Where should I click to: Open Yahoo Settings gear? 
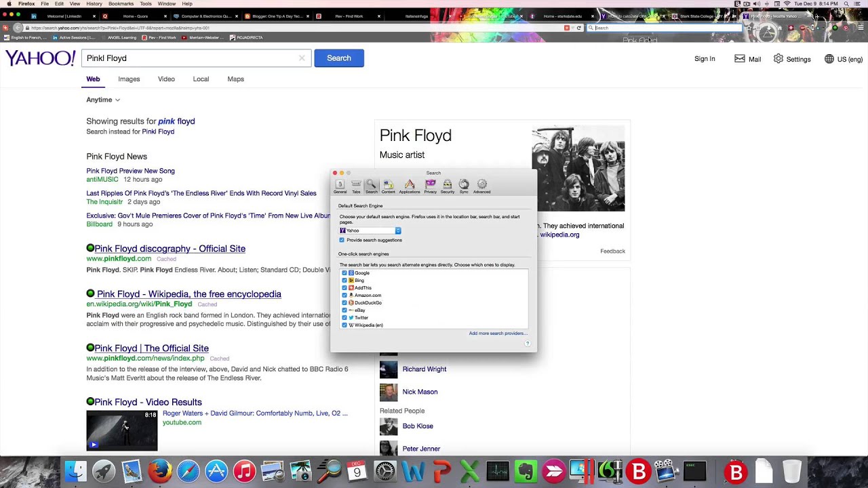[778, 59]
